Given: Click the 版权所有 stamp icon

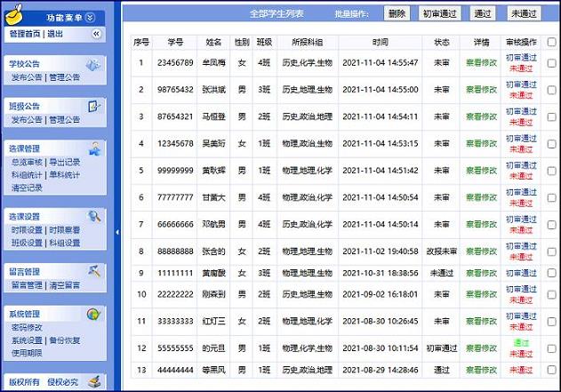Looking at the screenshot, I should 92,382.
